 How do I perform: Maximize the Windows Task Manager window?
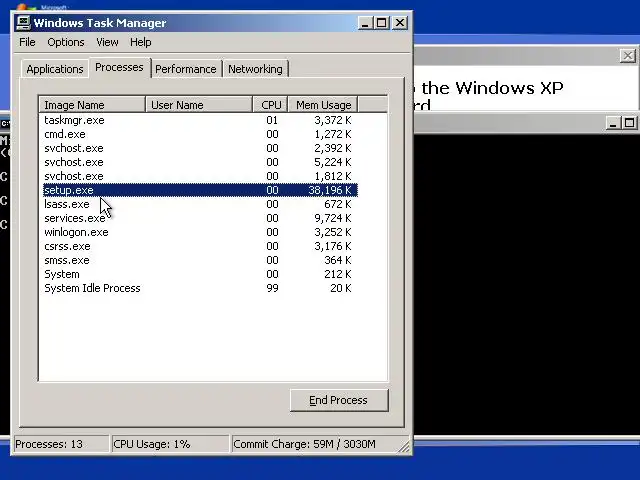pyautogui.click(x=382, y=23)
